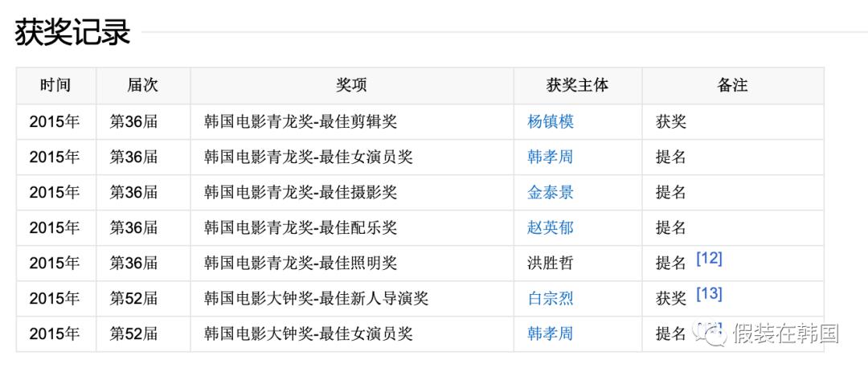Click the 奖项 column header
The height and width of the screenshot is (372, 868).
click(x=351, y=85)
